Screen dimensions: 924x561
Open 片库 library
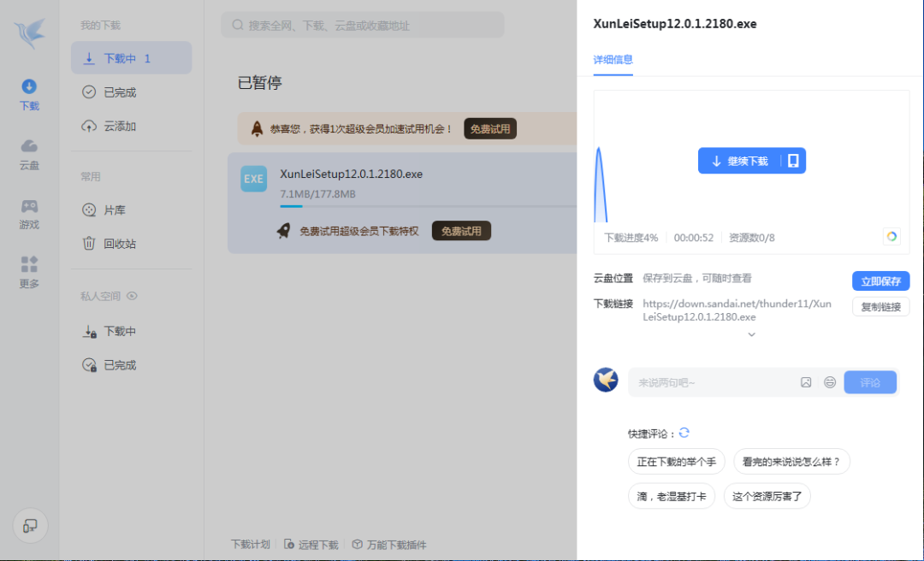[132, 210]
